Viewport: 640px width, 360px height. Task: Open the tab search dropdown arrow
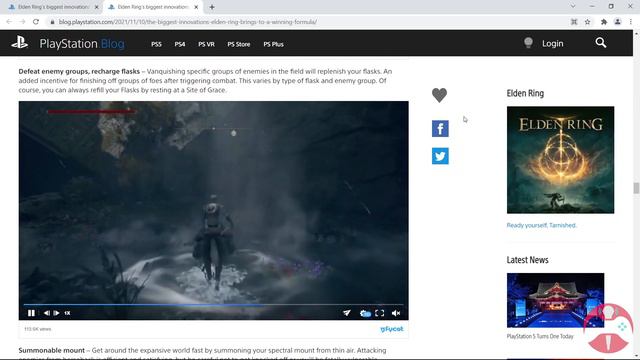point(573,7)
